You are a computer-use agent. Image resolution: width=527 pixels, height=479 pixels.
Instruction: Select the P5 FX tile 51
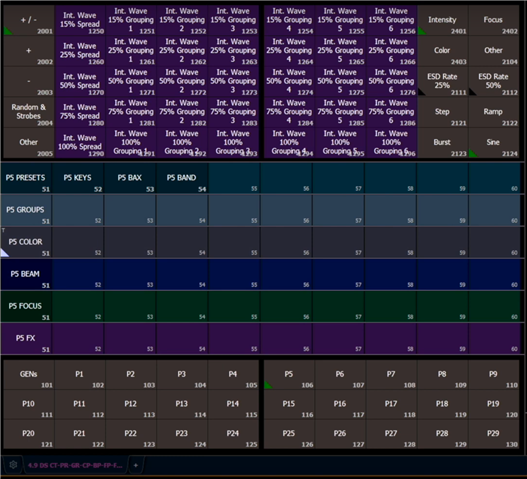(x=26, y=338)
